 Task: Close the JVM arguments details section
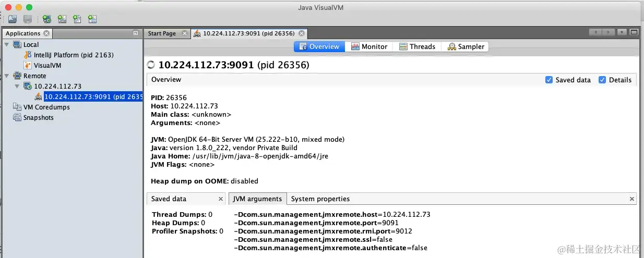[x=632, y=199]
